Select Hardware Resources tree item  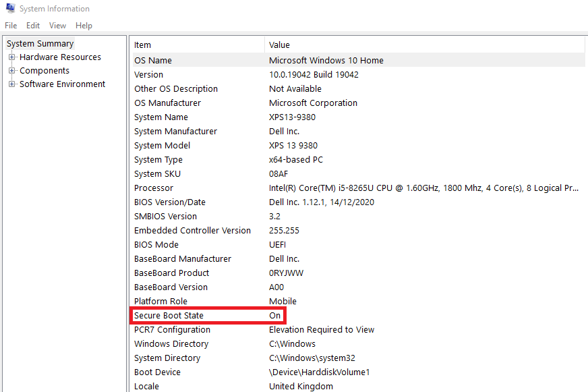coord(61,57)
